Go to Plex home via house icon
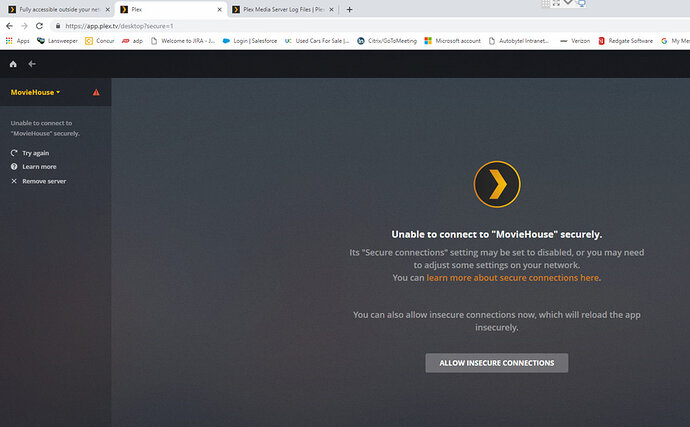690x427 pixels. pyautogui.click(x=13, y=64)
